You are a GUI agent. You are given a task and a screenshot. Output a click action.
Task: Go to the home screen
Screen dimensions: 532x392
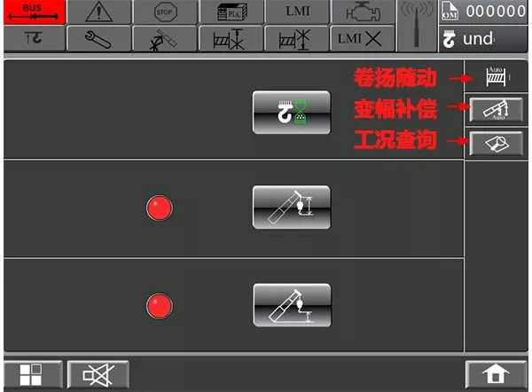click(496, 374)
